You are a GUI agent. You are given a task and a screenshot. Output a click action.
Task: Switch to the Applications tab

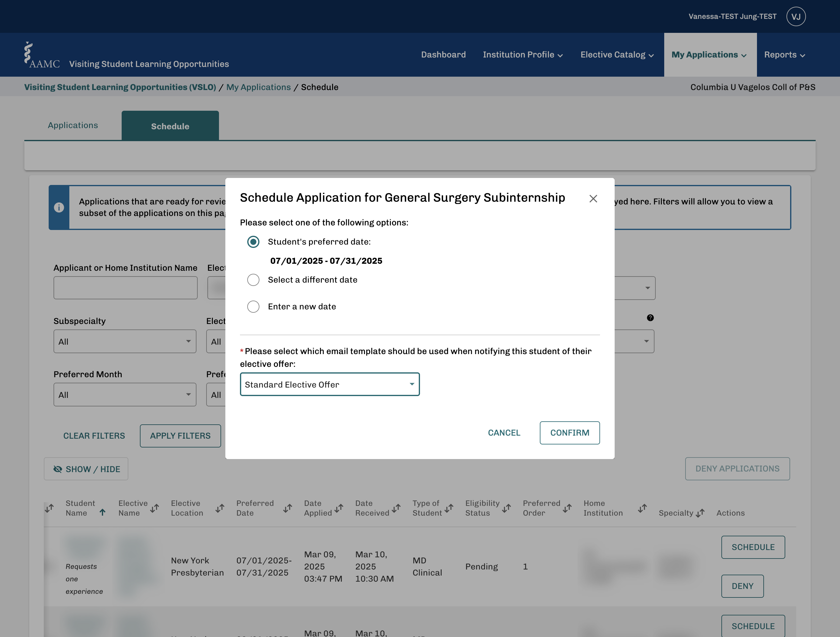[x=73, y=125]
